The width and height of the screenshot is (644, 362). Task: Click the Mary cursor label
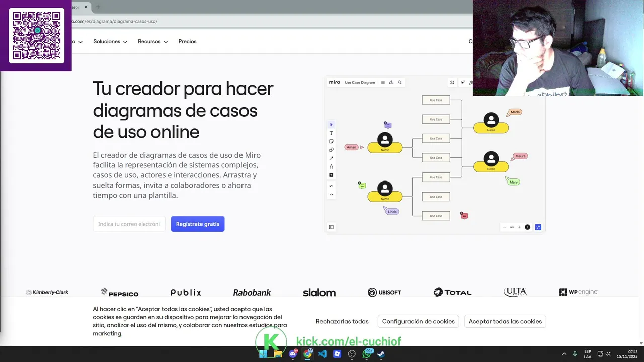point(513,182)
